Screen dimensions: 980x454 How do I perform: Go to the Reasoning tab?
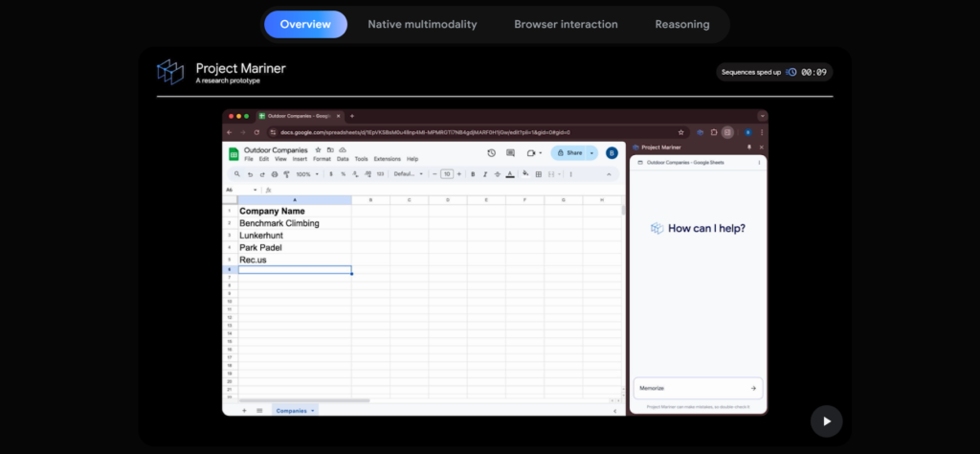click(681, 24)
